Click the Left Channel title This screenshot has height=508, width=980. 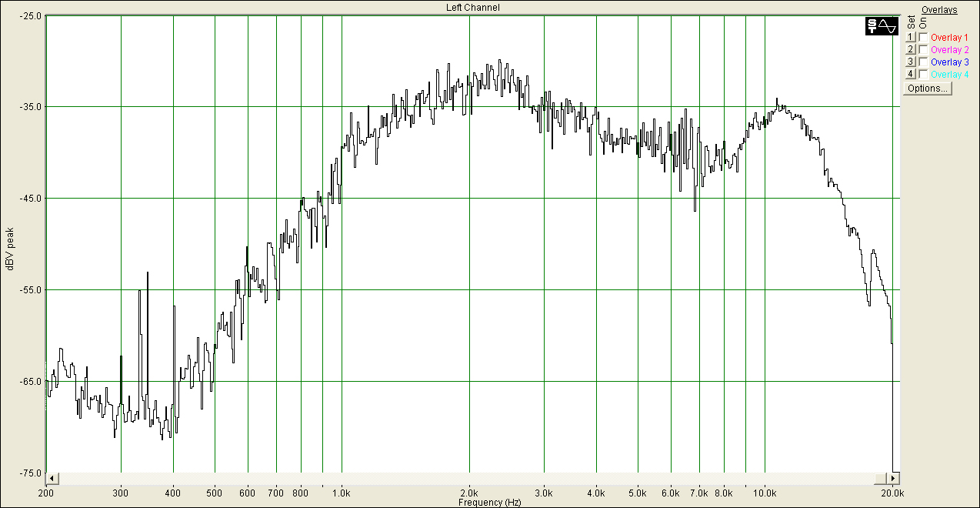473,8
